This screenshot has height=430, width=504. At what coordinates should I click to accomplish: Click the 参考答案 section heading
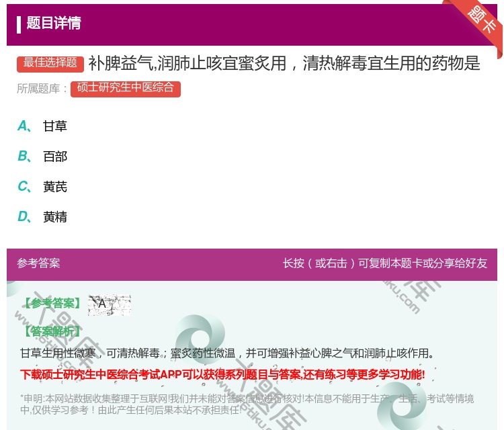click(x=38, y=263)
